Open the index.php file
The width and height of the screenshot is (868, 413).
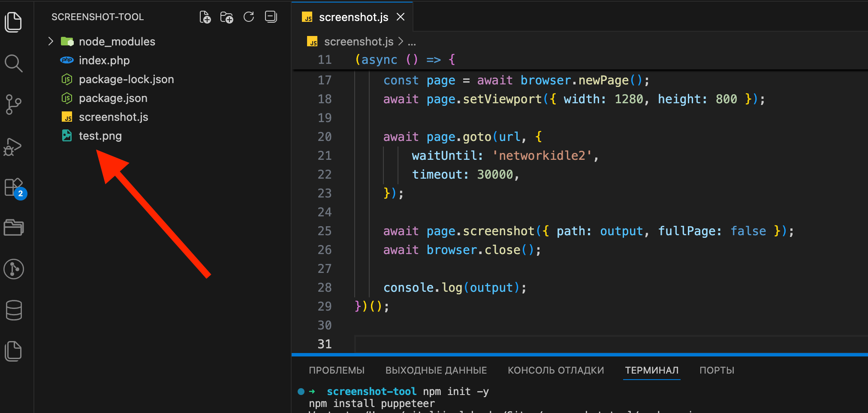coord(104,60)
